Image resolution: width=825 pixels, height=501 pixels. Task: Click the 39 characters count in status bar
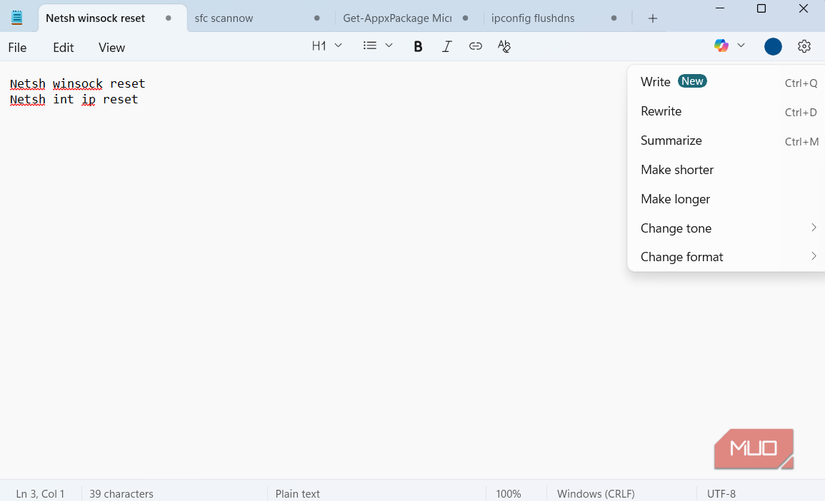pos(121,494)
